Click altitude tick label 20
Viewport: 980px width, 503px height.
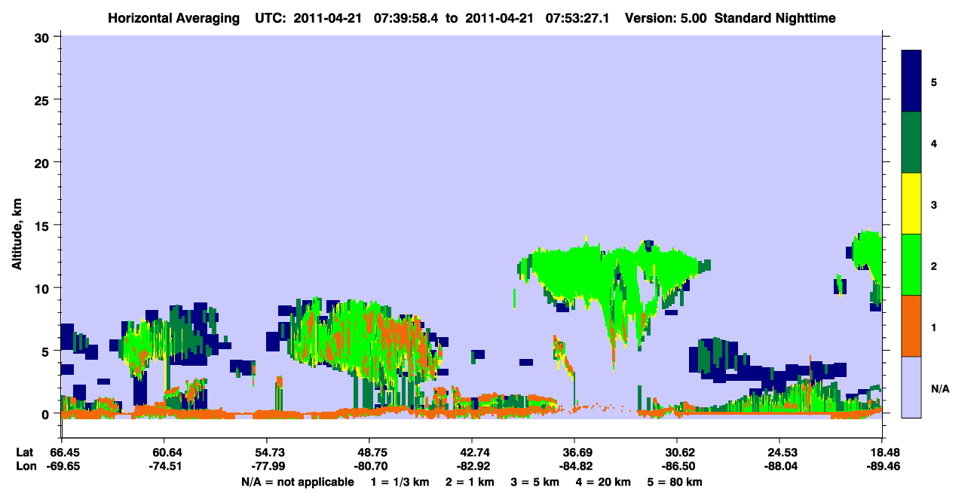pyautogui.click(x=44, y=162)
